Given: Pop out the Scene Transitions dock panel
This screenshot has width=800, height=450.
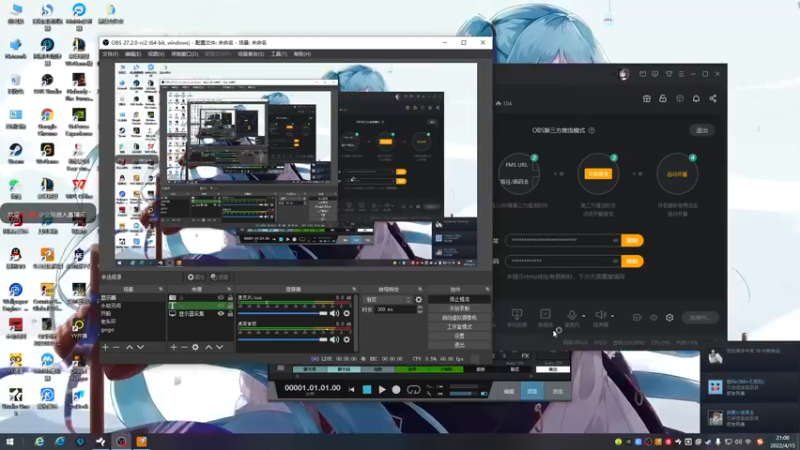Looking at the screenshot, I should coord(420,289).
